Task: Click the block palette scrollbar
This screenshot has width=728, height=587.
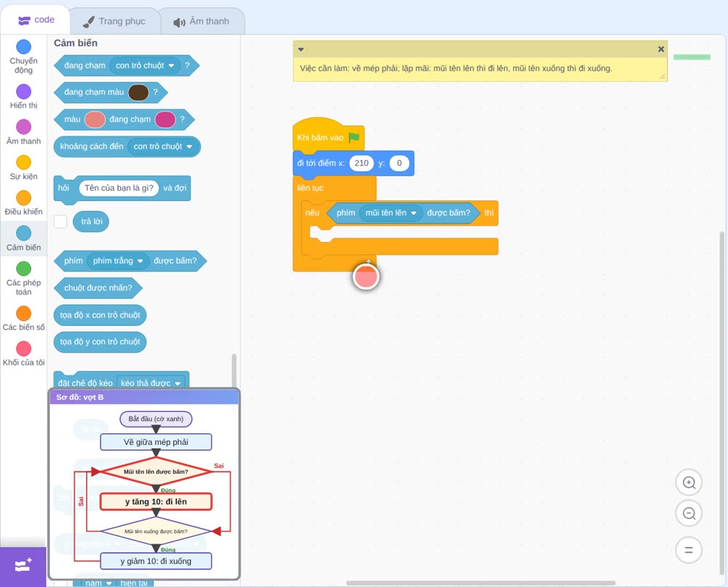Action: pyautogui.click(x=234, y=371)
